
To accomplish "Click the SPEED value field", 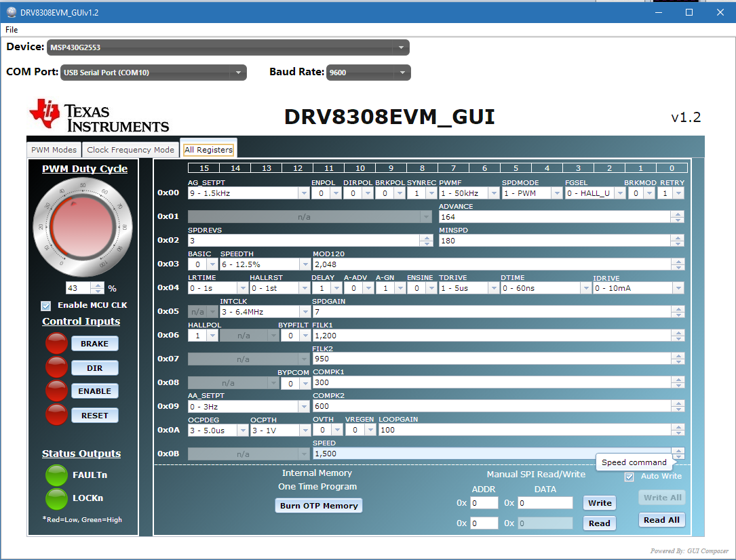I will [492, 454].
